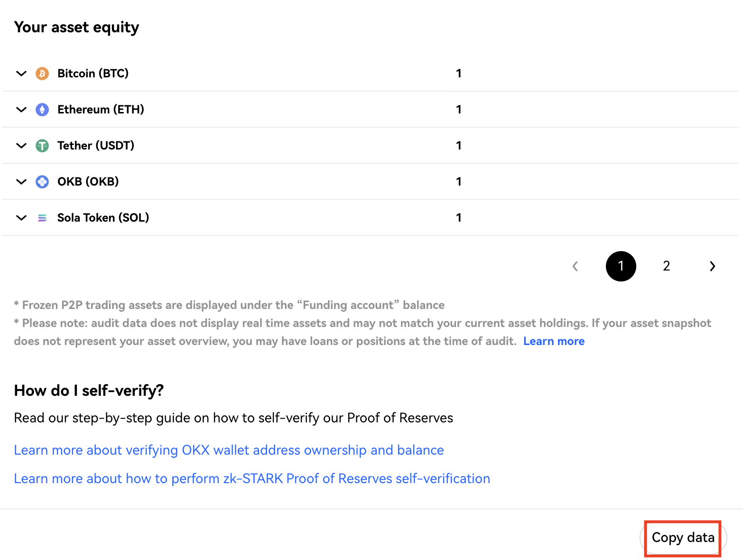The height and width of the screenshot is (560, 743).
Task: Switch to page 2 in pagination
Action: (x=666, y=266)
